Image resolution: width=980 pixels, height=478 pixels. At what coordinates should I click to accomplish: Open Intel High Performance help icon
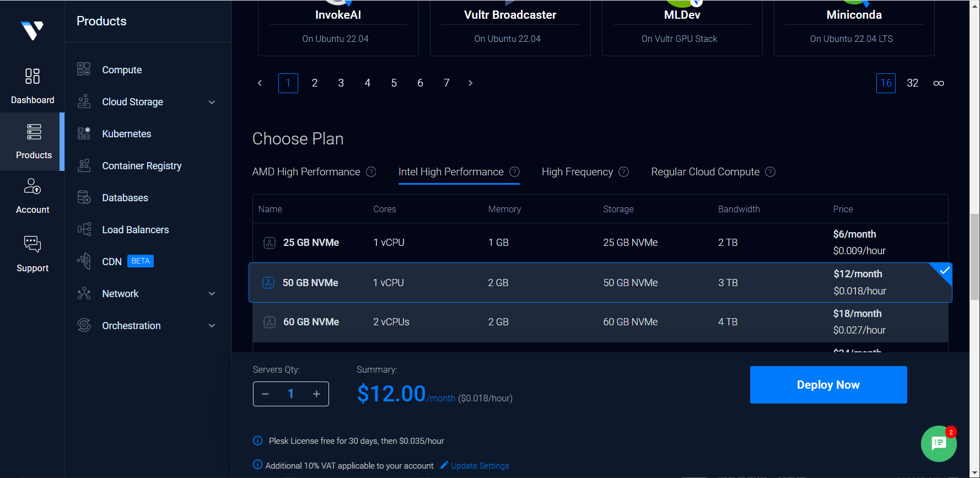click(515, 172)
